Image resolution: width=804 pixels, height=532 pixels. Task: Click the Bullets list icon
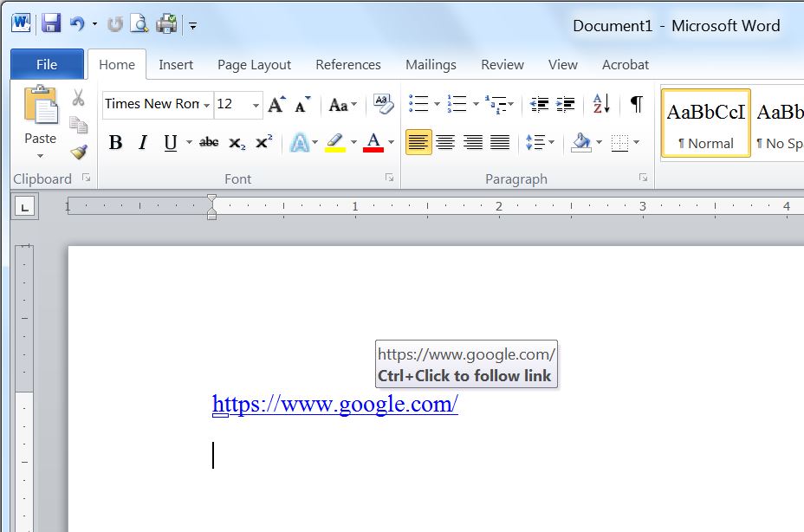pyautogui.click(x=418, y=104)
